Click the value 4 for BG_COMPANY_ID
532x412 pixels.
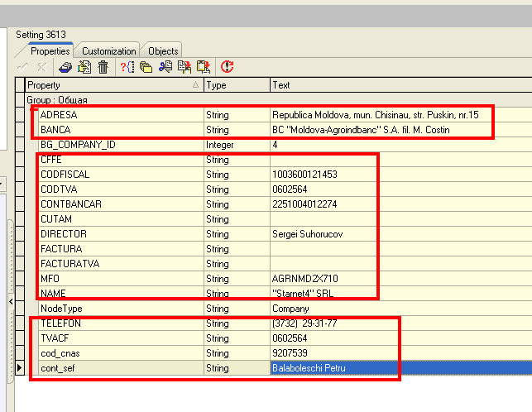click(275, 145)
